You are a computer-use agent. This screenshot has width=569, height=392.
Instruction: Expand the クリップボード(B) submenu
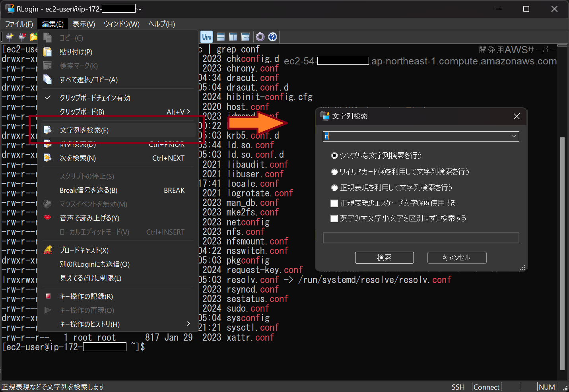(119, 112)
